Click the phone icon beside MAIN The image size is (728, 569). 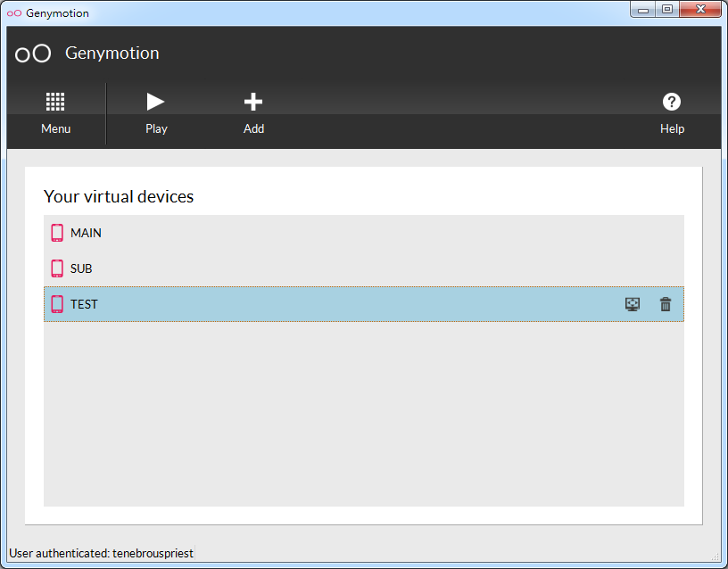(x=57, y=233)
